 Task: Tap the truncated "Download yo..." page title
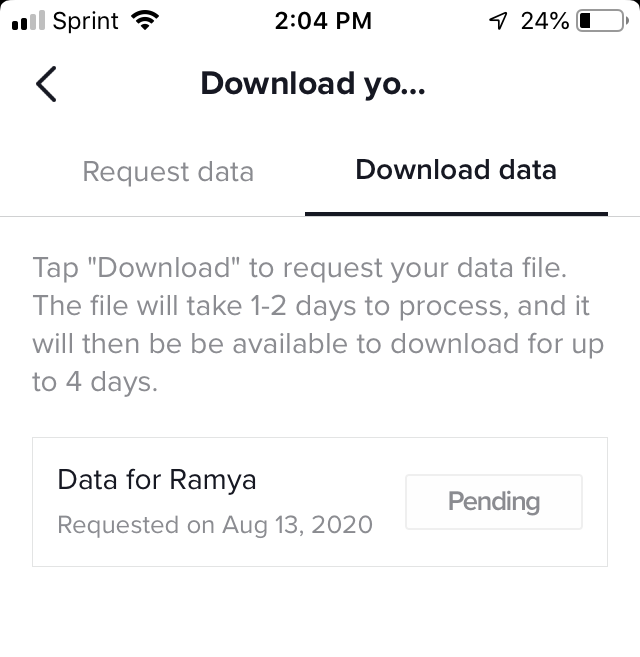[x=313, y=84]
